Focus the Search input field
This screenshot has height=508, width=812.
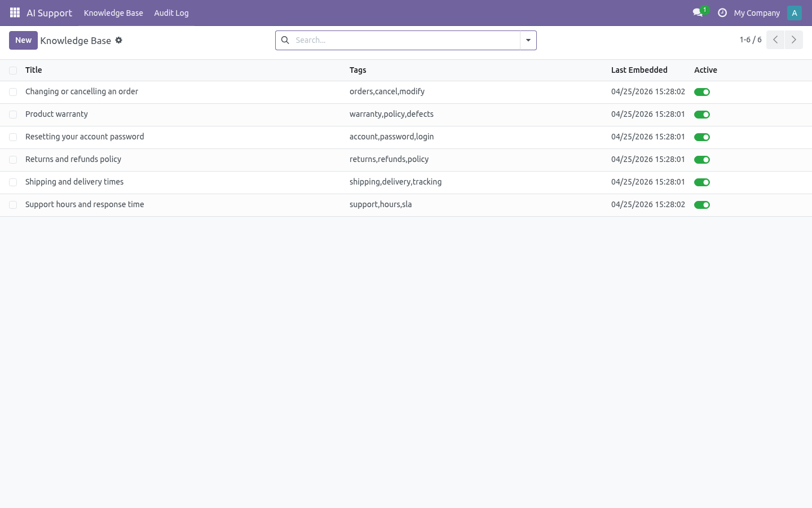tap(406, 40)
